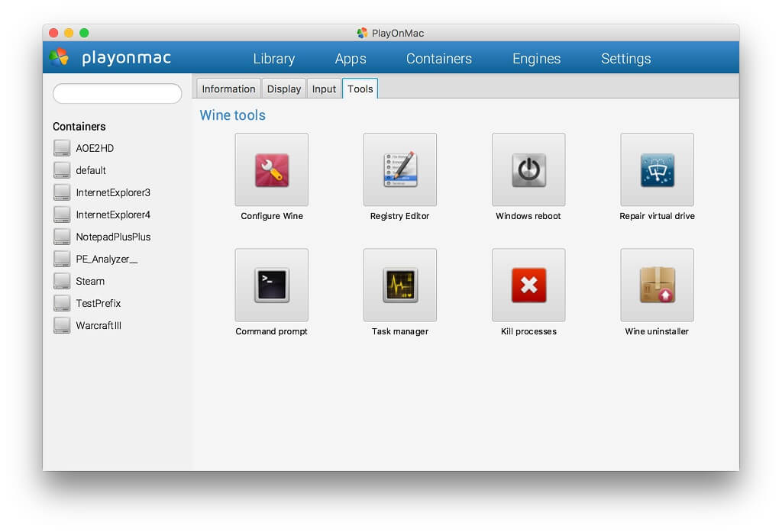The height and width of the screenshot is (532, 782).
Task: Select the InternetExplorer3 container name
Action: 113,192
